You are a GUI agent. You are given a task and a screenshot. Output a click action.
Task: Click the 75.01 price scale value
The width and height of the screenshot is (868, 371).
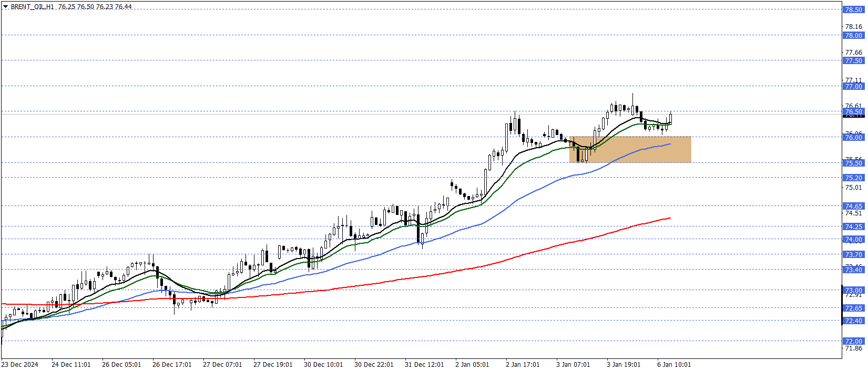tap(853, 187)
